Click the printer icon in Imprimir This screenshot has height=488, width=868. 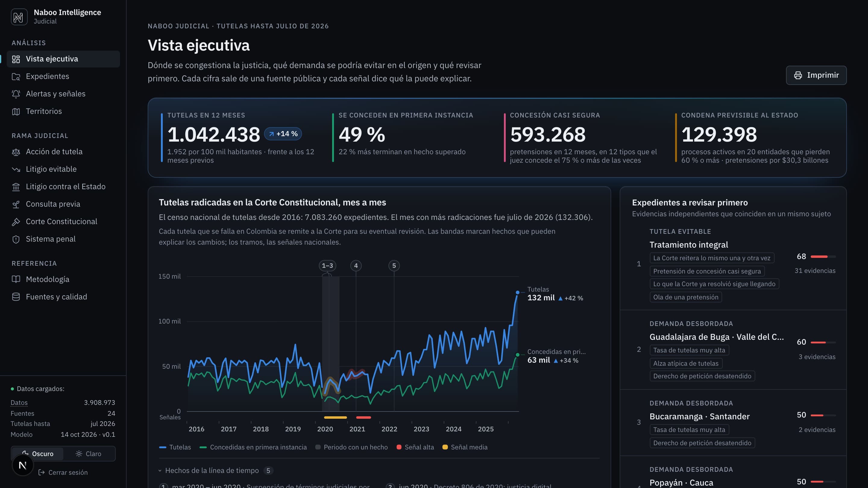(x=798, y=75)
